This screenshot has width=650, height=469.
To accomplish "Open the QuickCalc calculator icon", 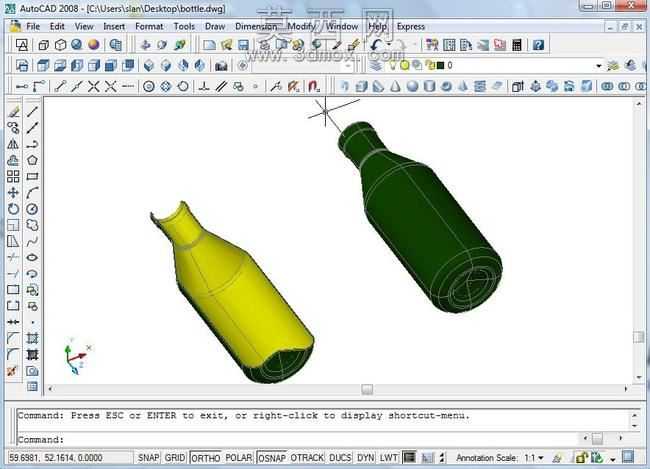I will point(517,44).
